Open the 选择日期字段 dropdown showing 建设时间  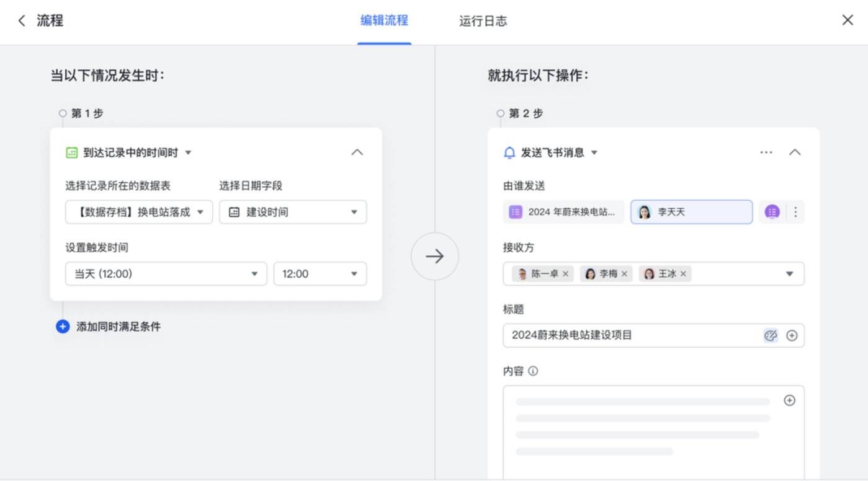(x=293, y=212)
